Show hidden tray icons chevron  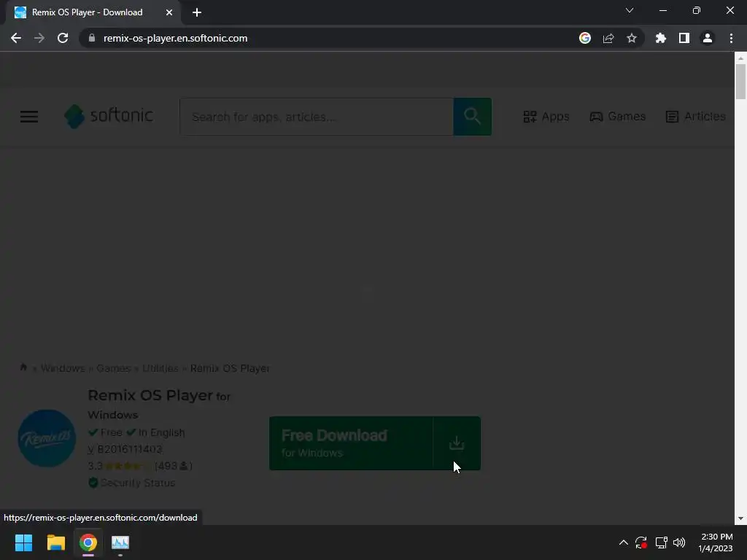(x=623, y=542)
